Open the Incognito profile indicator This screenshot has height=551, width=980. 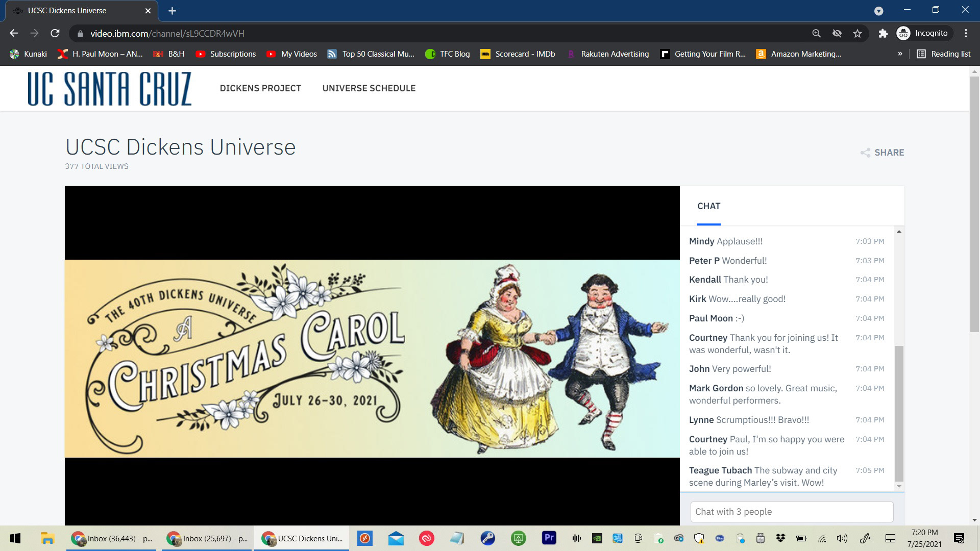pos(923,33)
